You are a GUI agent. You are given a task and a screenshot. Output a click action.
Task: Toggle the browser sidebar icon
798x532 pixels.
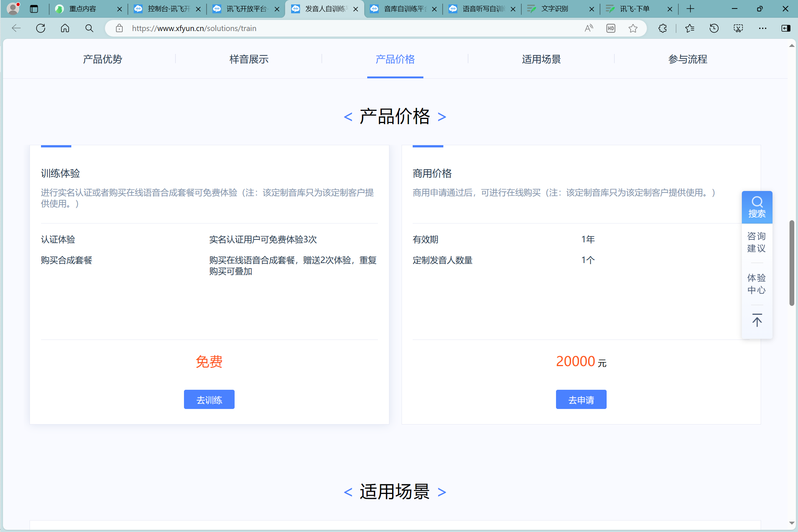pyautogui.click(x=786, y=28)
